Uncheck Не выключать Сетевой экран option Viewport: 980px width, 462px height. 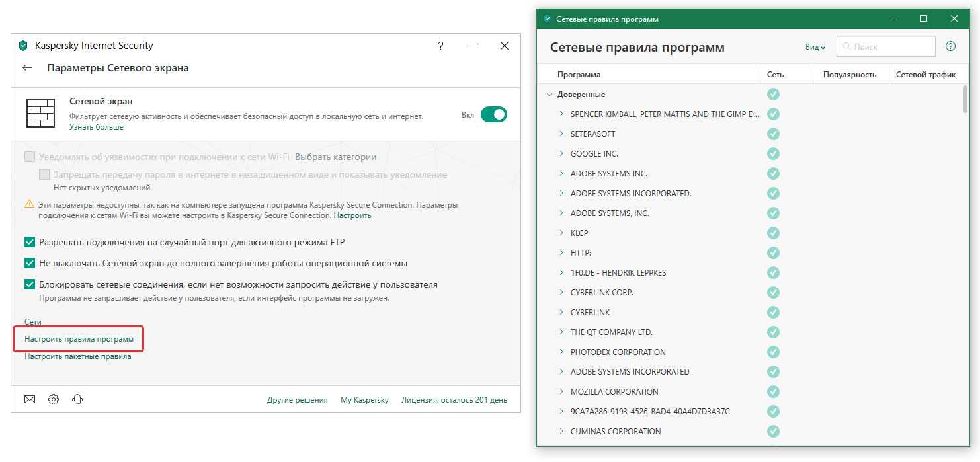tap(30, 263)
